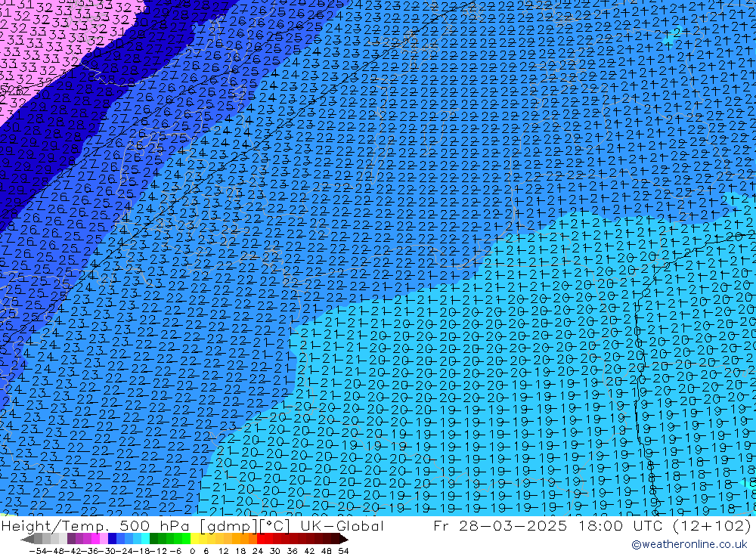Click the '-54' legend scale value

click(37, 551)
